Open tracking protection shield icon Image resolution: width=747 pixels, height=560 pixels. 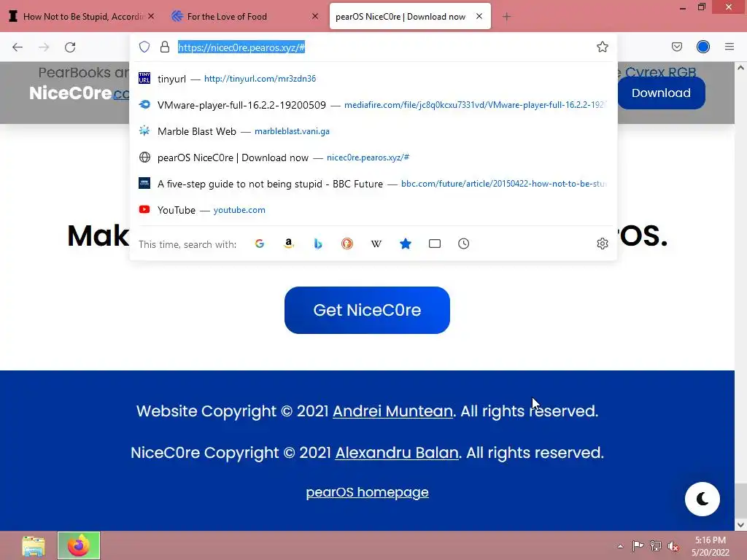tap(144, 47)
